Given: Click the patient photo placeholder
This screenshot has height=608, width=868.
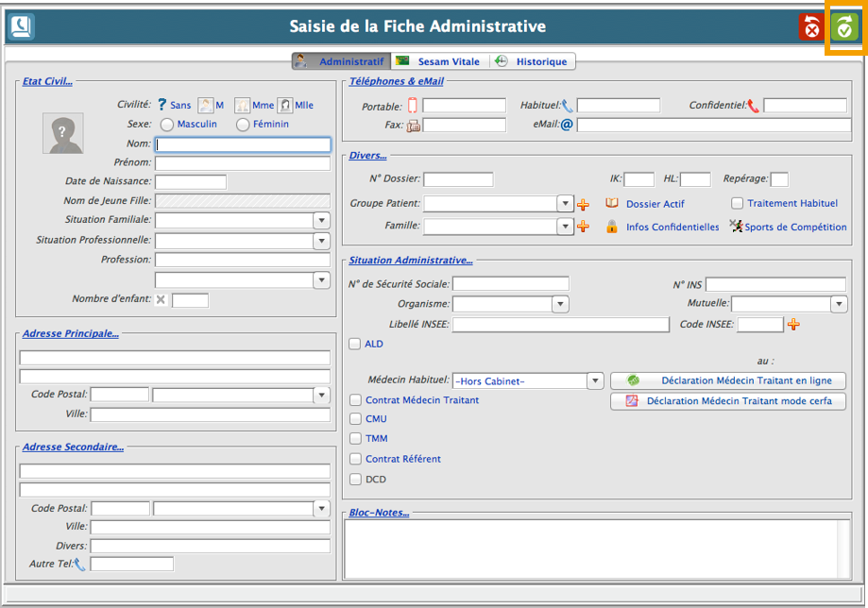Looking at the screenshot, I should (x=63, y=133).
